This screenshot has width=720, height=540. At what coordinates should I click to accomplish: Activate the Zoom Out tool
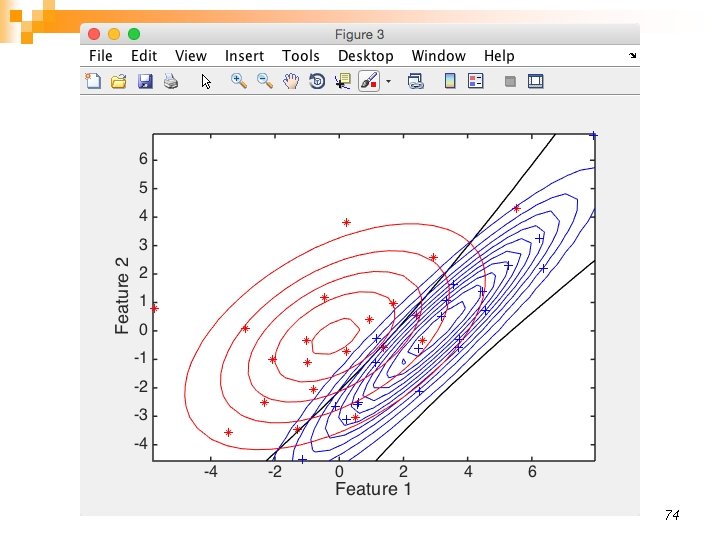(265, 81)
